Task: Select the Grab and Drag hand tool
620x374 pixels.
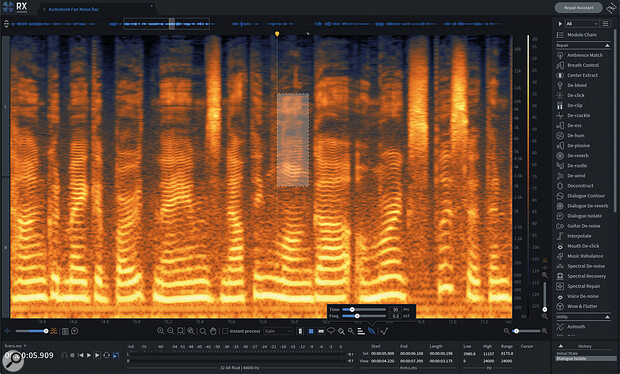Action: point(213,331)
